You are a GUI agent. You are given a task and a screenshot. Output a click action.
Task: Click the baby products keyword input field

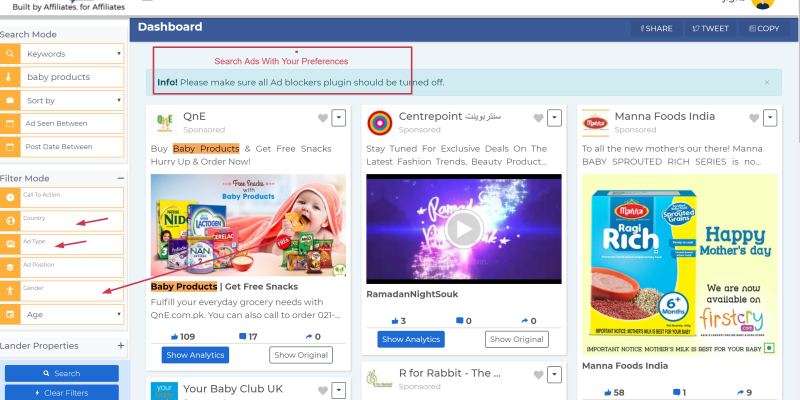(x=72, y=77)
